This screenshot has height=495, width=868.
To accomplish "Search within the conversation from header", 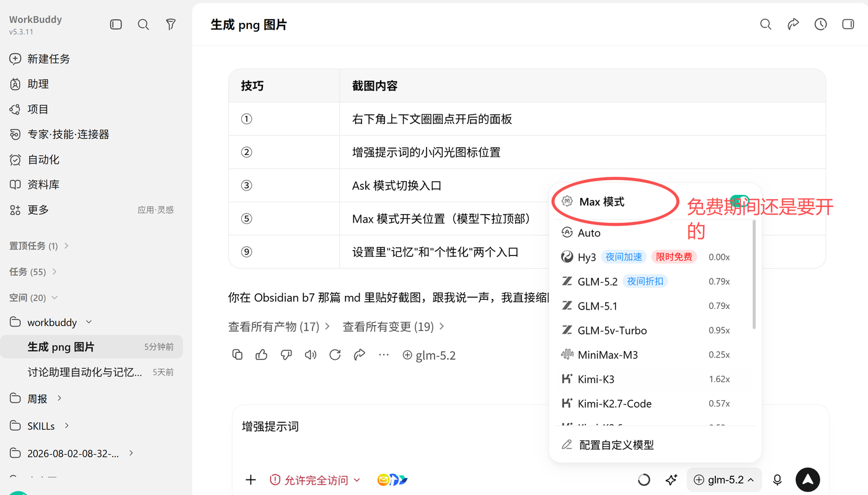I will (x=766, y=24).
